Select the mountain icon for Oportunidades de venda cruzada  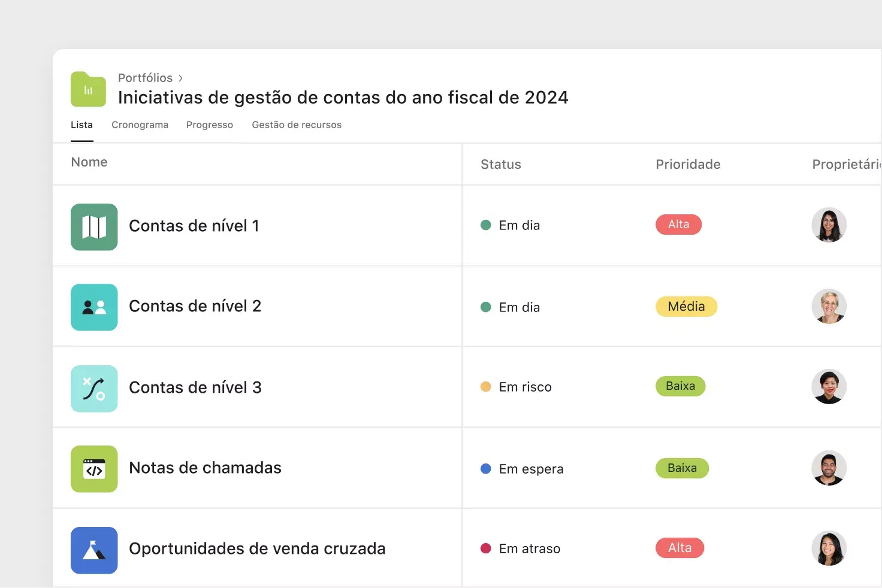(94, 550)
